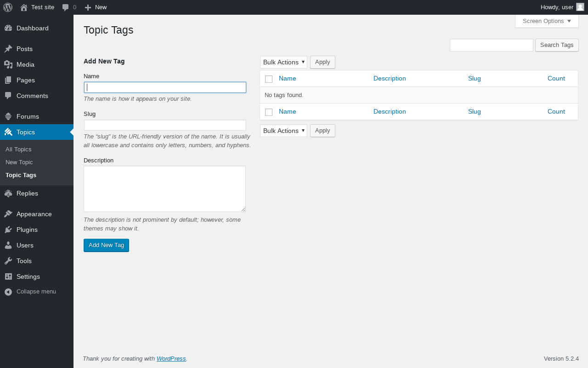
Task: Click into the Slug input field
Action: [x=165, y=125]
